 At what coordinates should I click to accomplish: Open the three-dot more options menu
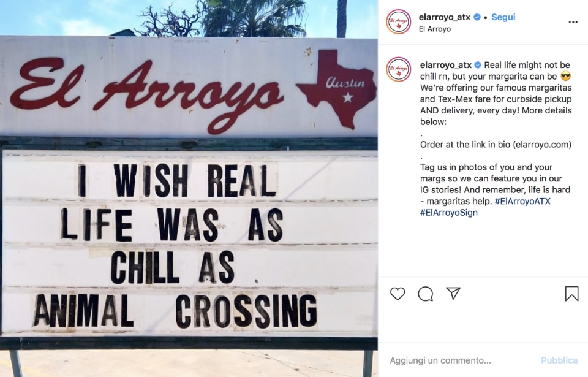pos(573,22)
